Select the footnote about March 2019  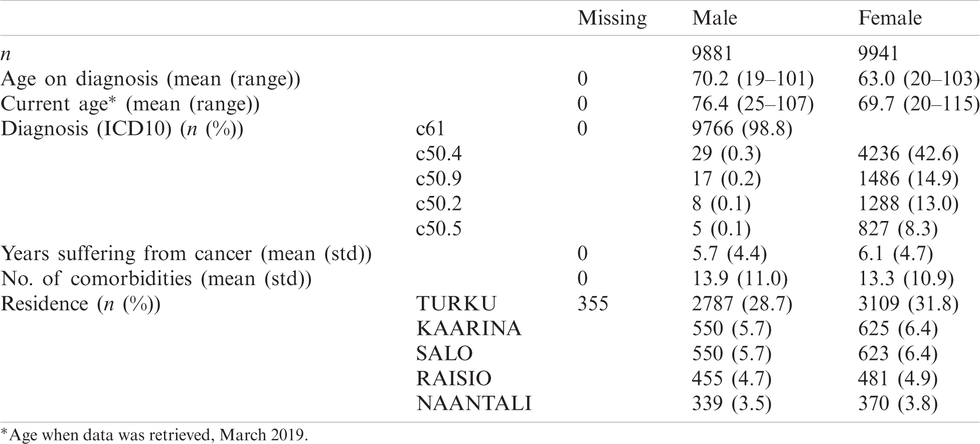[x=154, y=434]
